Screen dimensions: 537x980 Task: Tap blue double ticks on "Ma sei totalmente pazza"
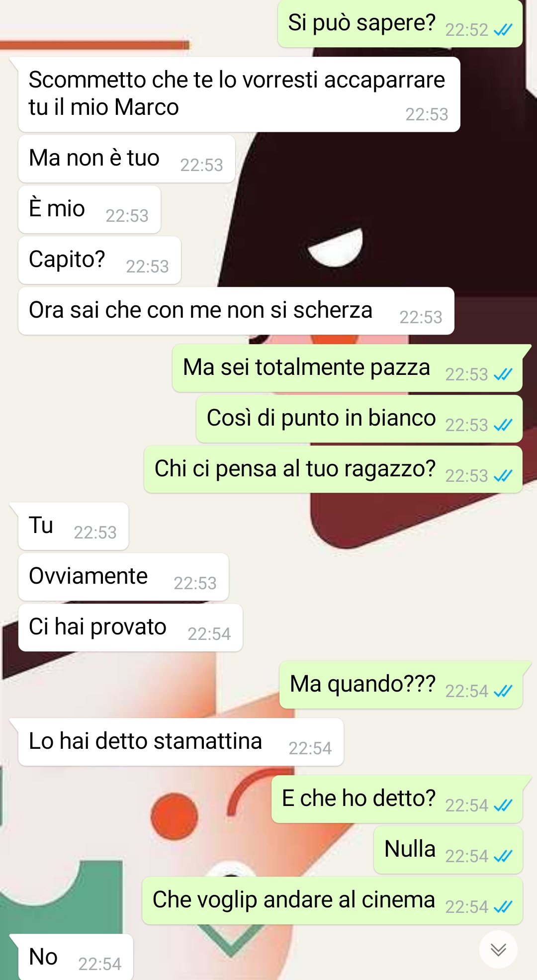click(503, 374)
